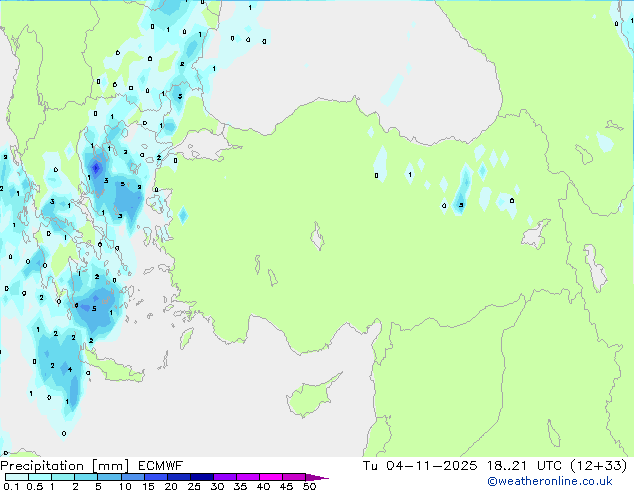Viewport: 634px width, 490px height.
Task: Click the '(12+33)' forecast offset text
Action: click(599, 466)
